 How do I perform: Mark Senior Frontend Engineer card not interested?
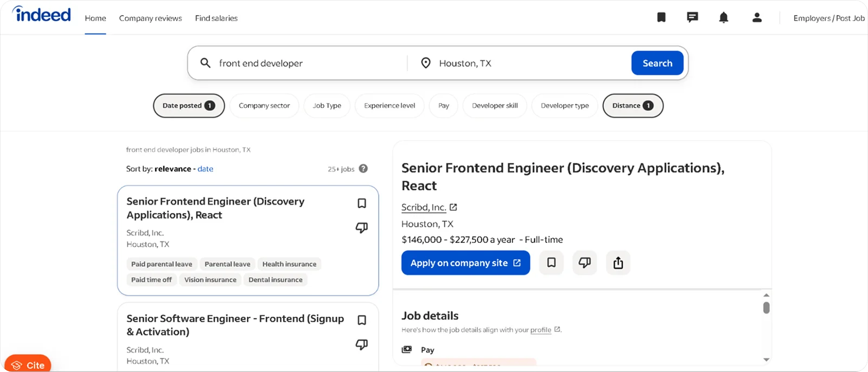[362, 228]
